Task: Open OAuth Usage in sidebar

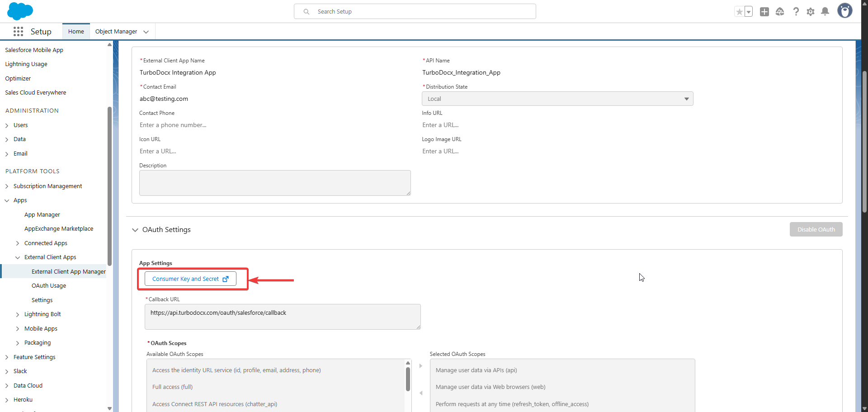Action: pyautogui.click(x=49, y=286)
